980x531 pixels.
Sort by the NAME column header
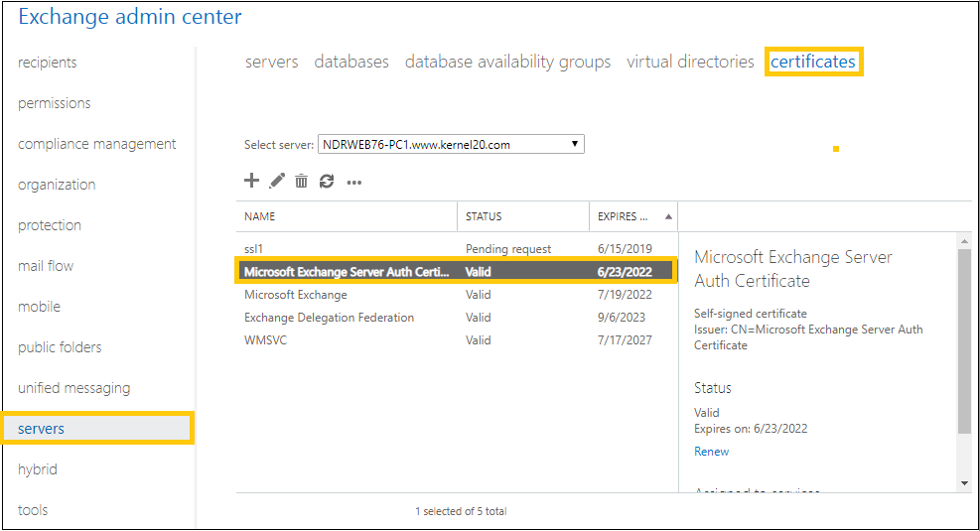point(259,216)
